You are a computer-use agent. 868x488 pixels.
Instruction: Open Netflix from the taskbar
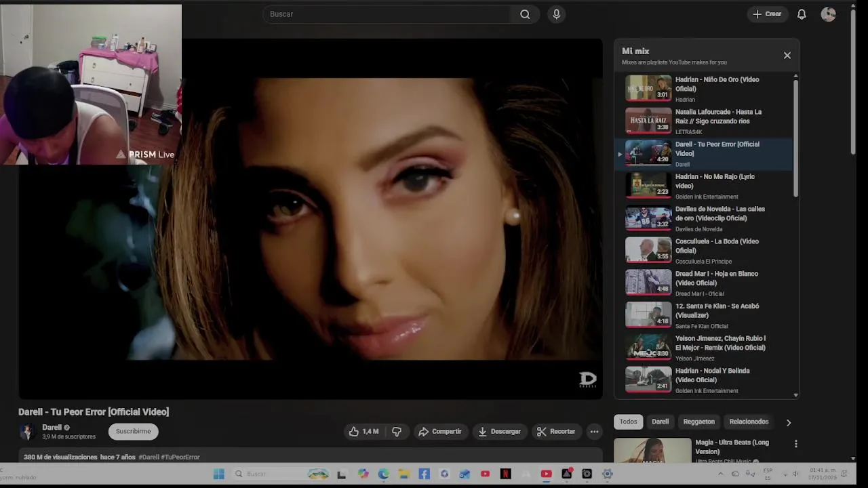[x=505, y=474]
